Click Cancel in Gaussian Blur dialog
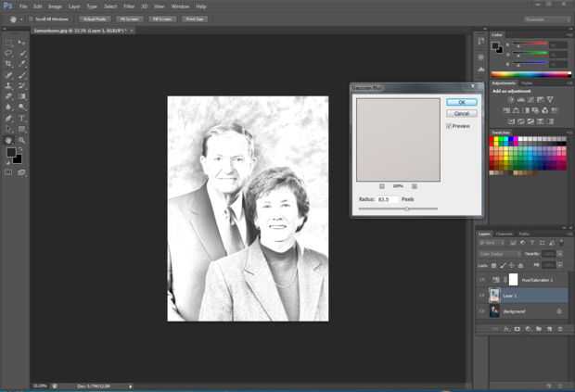The width and height of the screenshot is (575, 392). tap(462, 114)
